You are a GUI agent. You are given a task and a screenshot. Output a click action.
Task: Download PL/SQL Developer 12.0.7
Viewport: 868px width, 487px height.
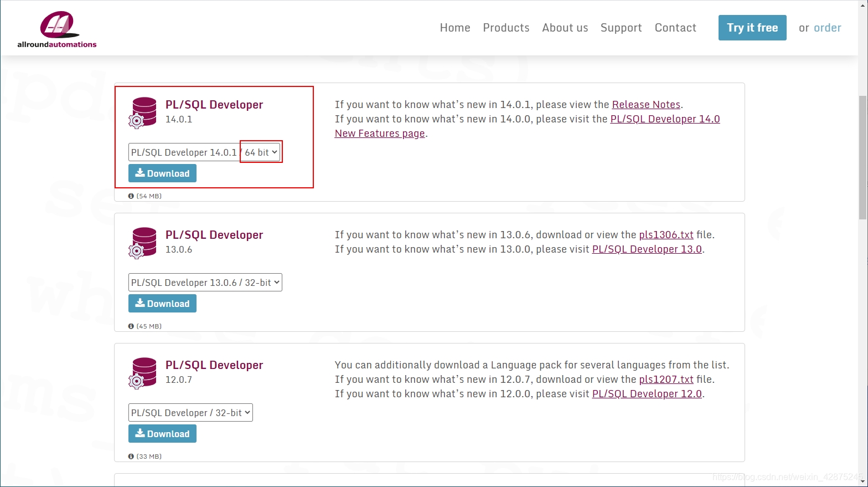(162, 434)
